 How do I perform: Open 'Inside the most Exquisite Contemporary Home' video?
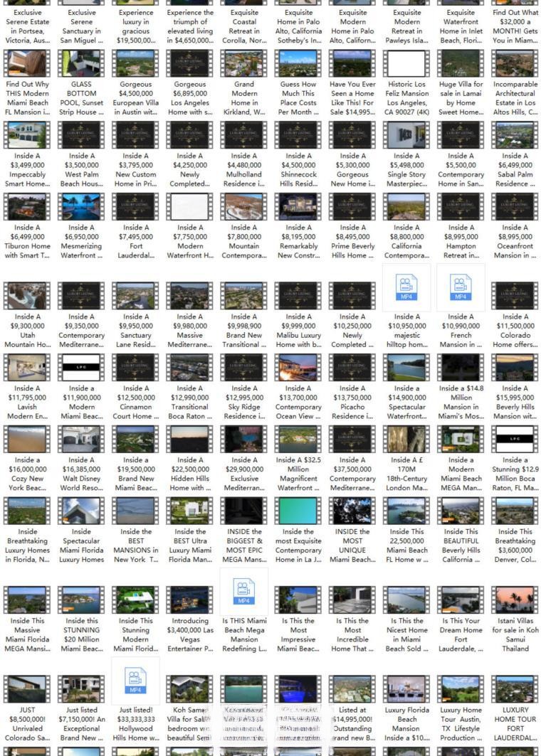[298, 511]
